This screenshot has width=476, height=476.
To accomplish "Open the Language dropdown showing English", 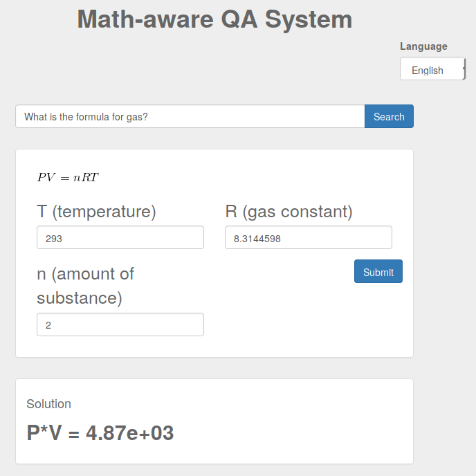I will tap(432, 69).
